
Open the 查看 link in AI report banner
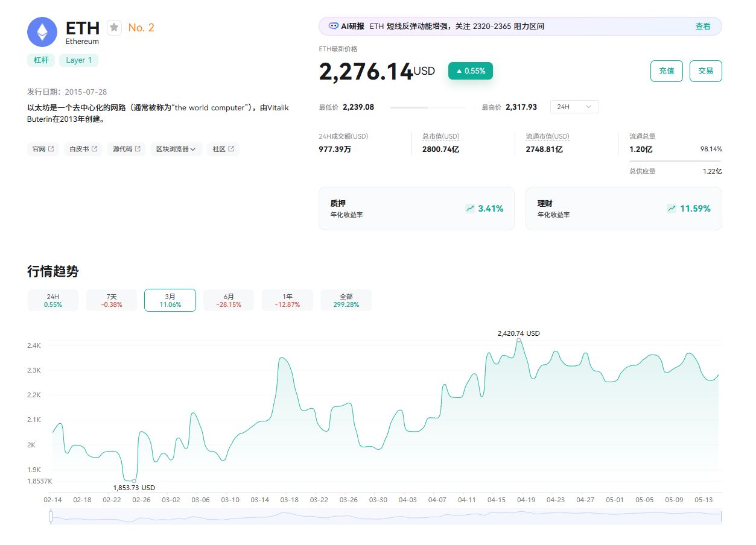pos(703,27)
